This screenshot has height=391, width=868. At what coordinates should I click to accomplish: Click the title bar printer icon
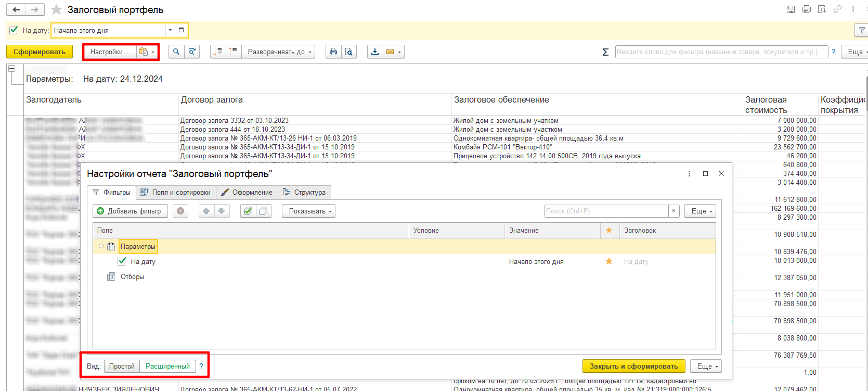coord(807,9)
